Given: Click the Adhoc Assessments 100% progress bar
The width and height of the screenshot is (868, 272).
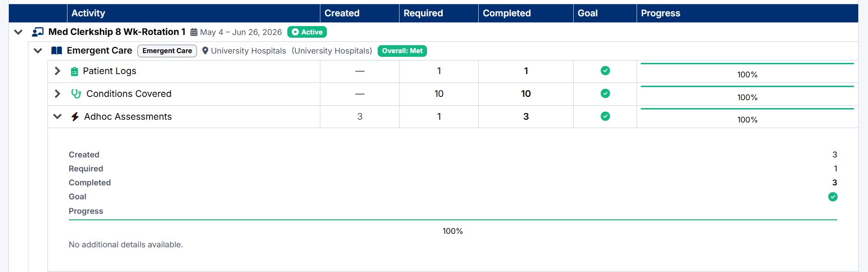Looking at the screenshot, I should pos(747,116).
